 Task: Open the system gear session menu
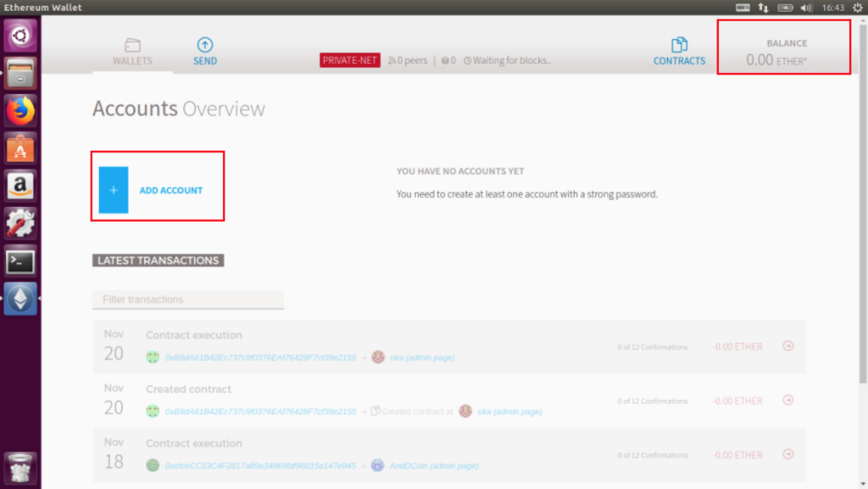[858, 7]
